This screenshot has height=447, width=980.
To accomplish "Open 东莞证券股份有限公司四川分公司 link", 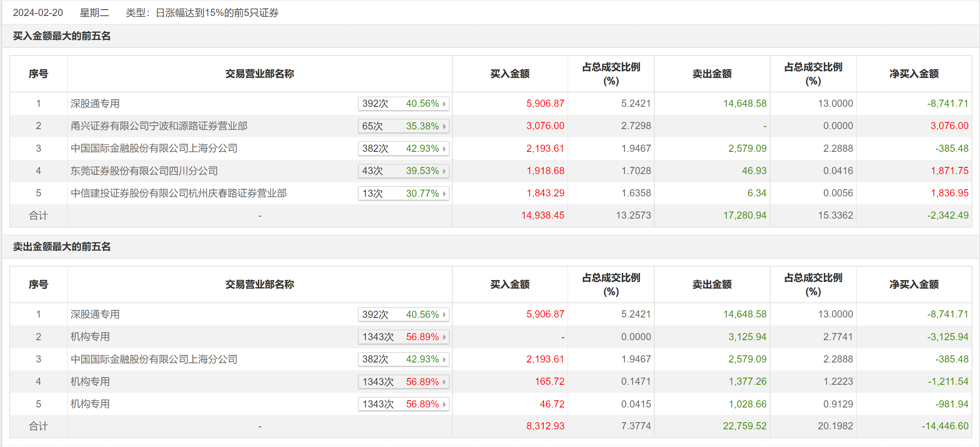I will pos(144,171).
